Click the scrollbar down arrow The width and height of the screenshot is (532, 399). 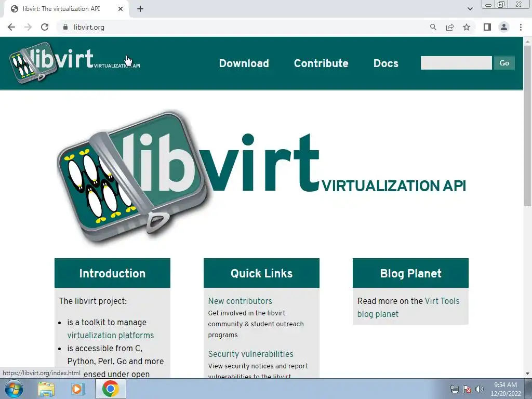click(x=527, y=374)
